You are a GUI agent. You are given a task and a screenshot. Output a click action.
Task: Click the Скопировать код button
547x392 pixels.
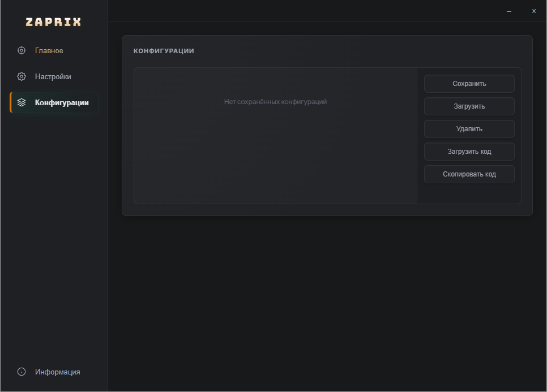coord(469,174)
